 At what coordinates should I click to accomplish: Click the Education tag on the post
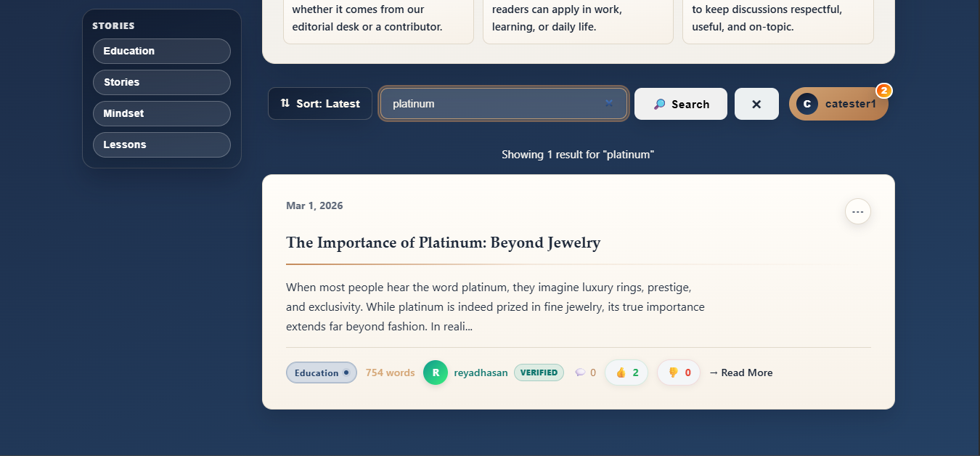[321, 372]
